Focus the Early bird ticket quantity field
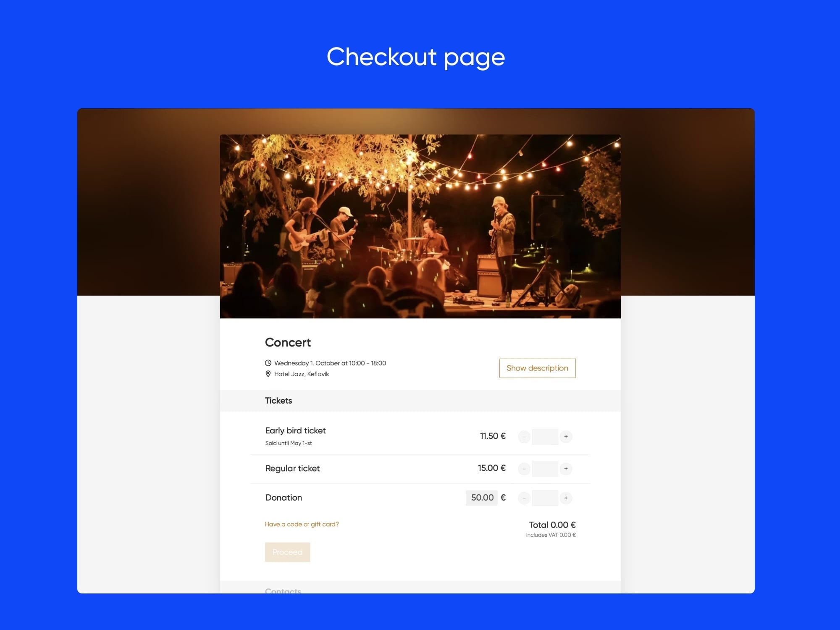The height and width of the screenshot is (630, 840). [x=545, y=437]
